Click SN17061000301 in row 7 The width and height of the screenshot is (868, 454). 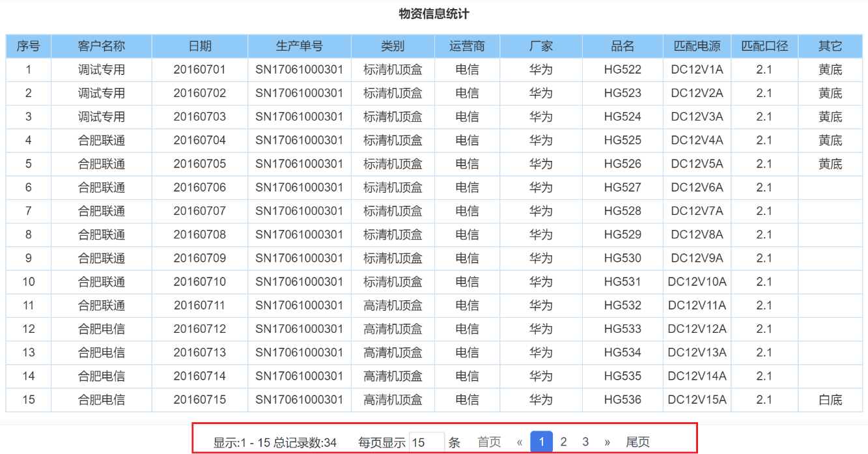300,211
